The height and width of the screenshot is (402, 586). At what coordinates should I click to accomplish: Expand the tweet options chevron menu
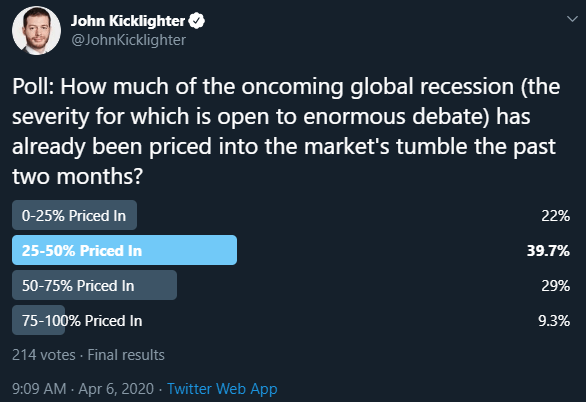coord(572,19)
